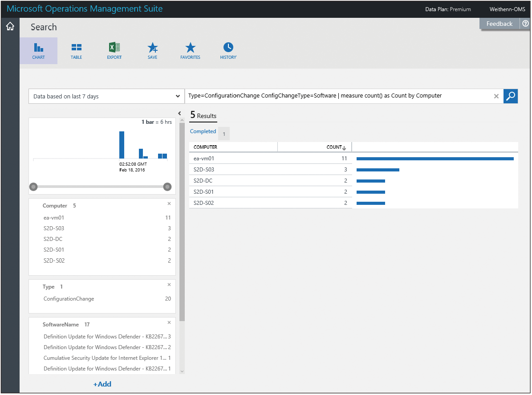Click the ea-vm01 result bar

435,159
